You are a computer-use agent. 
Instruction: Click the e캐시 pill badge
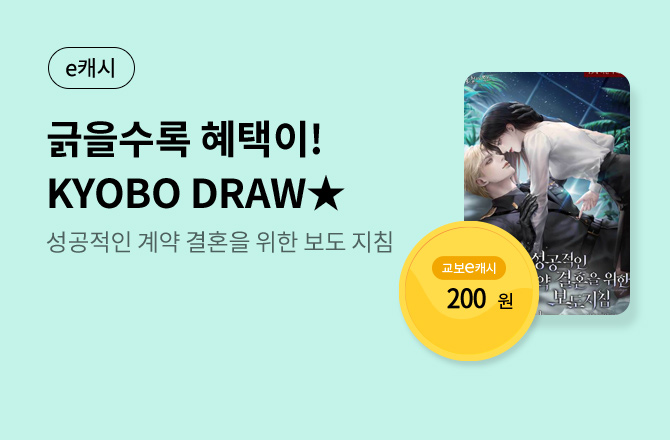[91, 68]
